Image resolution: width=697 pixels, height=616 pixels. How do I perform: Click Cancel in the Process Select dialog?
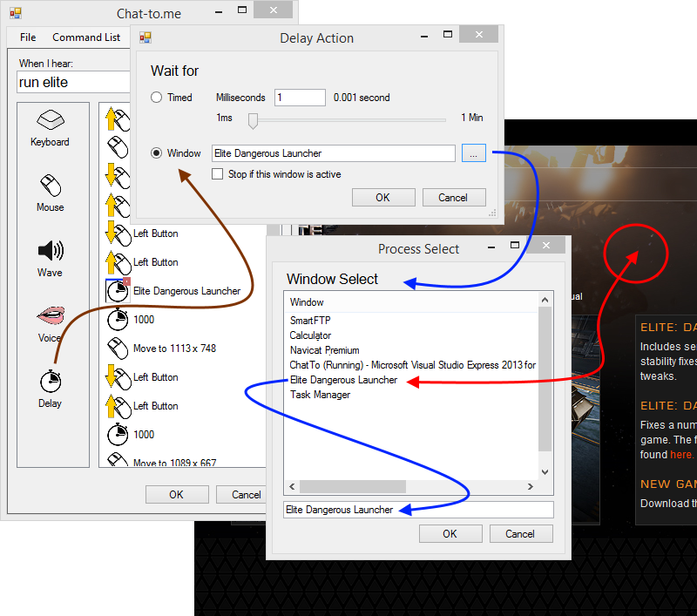[x=520, y=533]
